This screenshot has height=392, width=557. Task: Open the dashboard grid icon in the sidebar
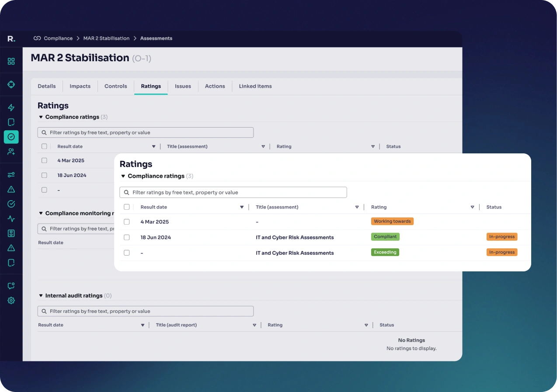(11, 61)
